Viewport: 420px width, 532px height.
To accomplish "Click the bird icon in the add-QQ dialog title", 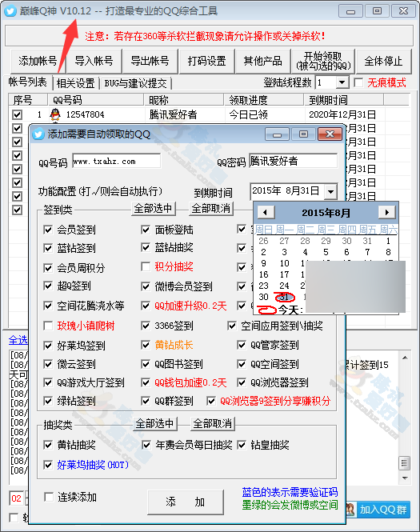I will tap(38, 134).
